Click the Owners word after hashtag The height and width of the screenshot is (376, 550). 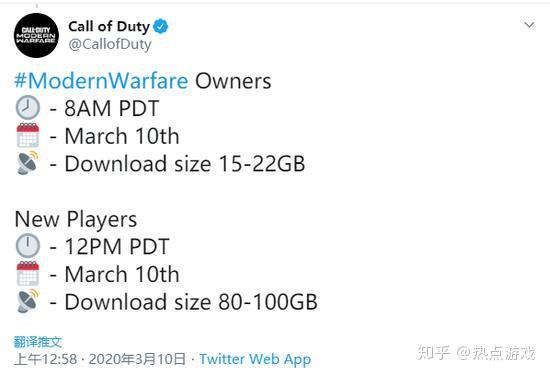click(233, 81)
